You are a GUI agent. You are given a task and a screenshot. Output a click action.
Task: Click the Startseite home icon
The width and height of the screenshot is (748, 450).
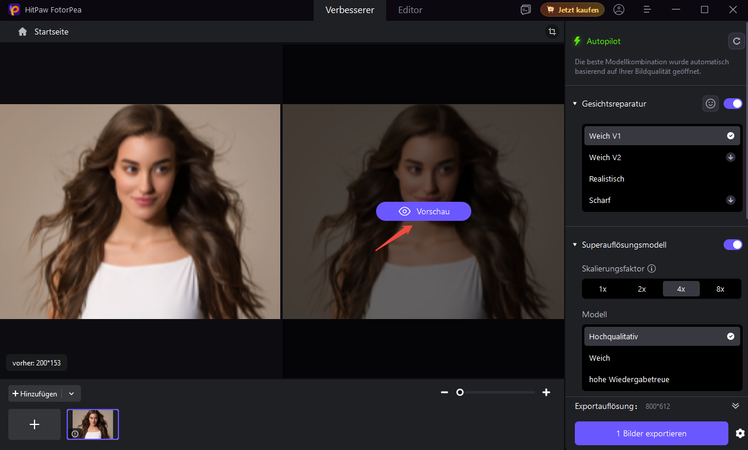click(23, 32)
